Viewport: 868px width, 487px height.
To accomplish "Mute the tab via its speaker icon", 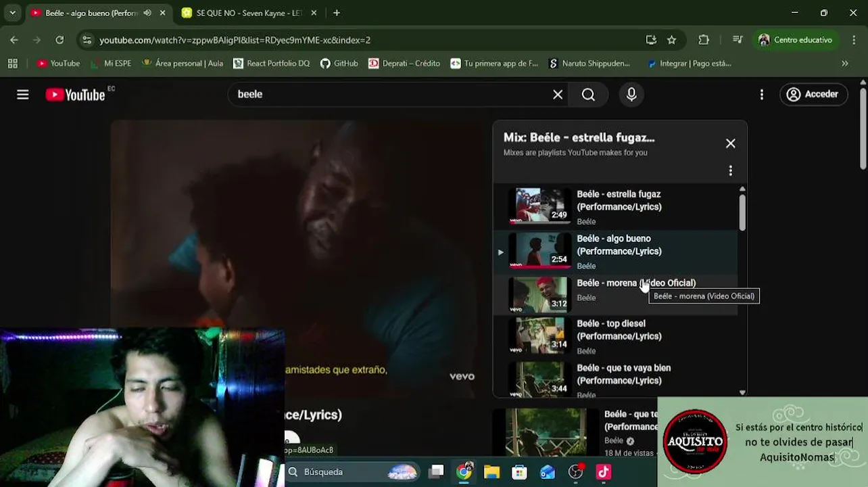I will click(x=147, y=13).
